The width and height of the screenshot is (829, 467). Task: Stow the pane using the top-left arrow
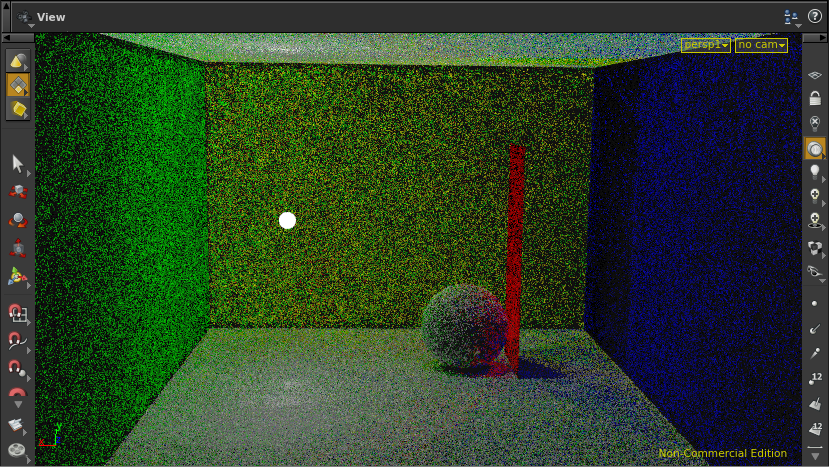pyautogui.click(x=6, y=5)
